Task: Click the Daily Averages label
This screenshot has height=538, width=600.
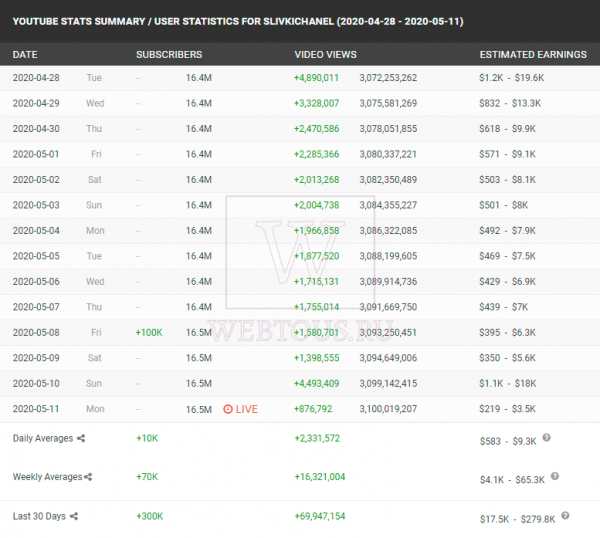Action: (43, 439)
